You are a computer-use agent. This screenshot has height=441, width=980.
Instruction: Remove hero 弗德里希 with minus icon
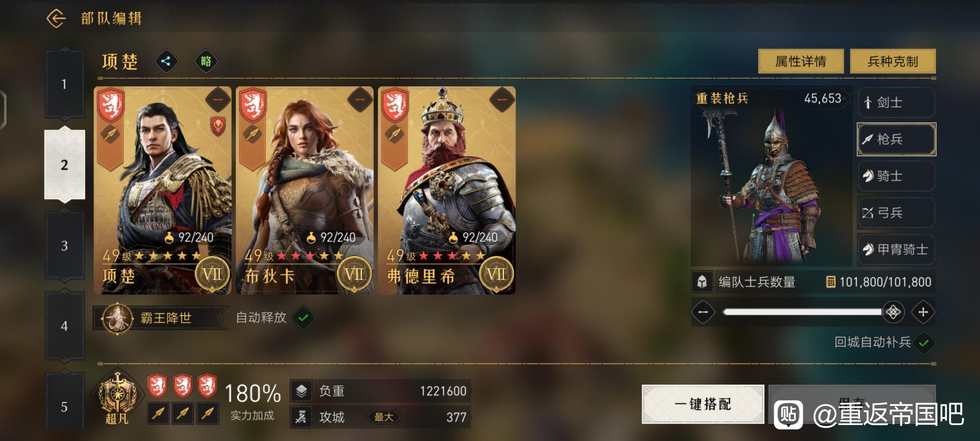click(502, 100)
